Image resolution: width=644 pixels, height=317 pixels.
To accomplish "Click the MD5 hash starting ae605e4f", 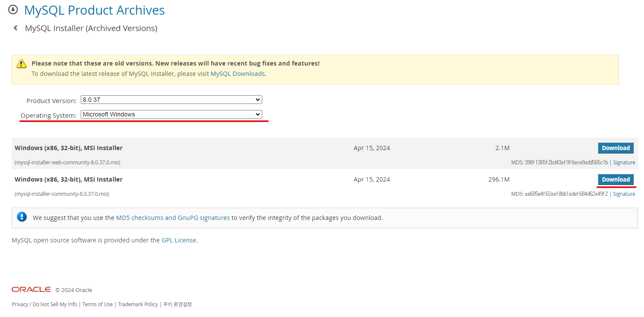I will coord(566,194).
